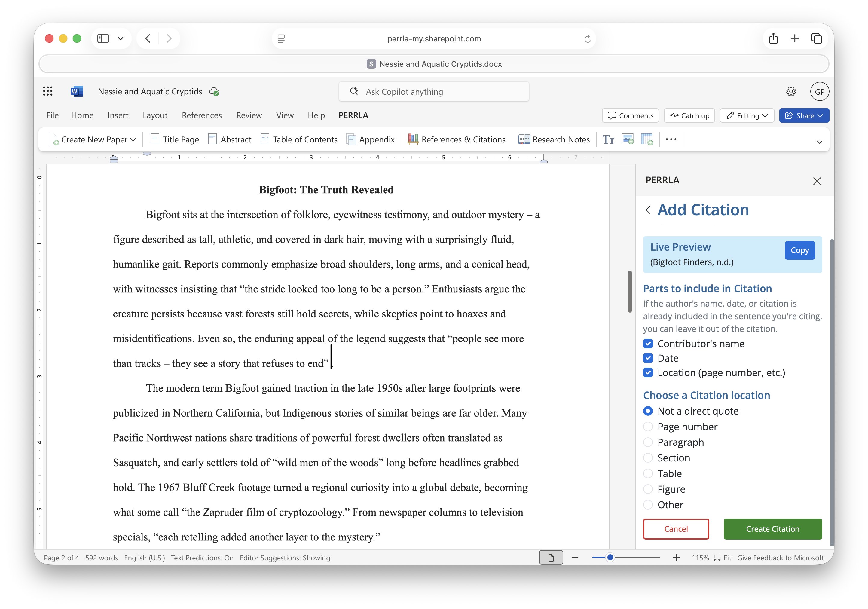Image resolution: width=868 pixels, height=609 pixels.
Task: Open the Create New Paper dropdown
Action: coord(92,139)
